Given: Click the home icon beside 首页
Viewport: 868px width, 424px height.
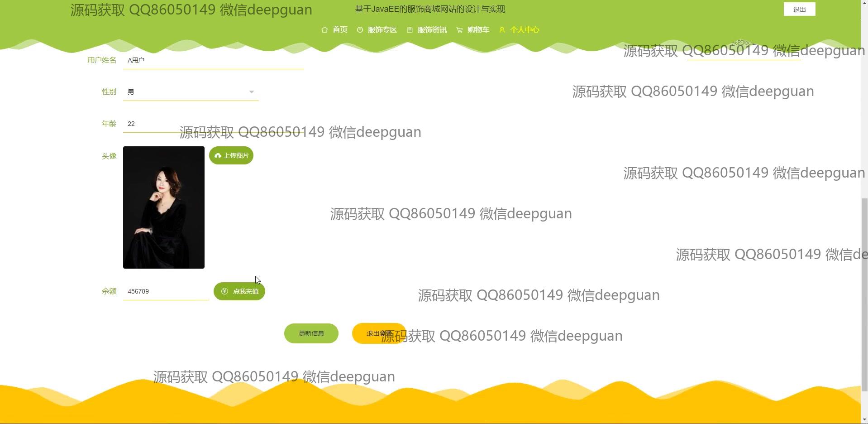Looking at the screenshot, I should pos(324,30).
